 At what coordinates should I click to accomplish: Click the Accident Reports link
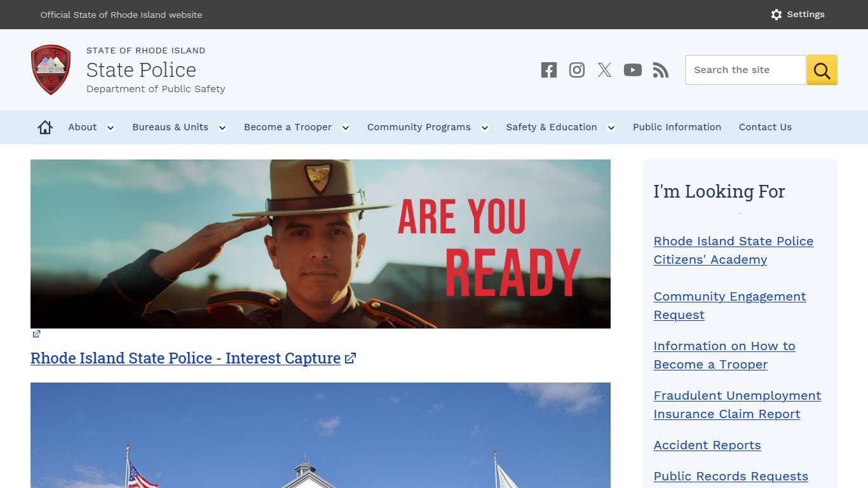point(707,445)
